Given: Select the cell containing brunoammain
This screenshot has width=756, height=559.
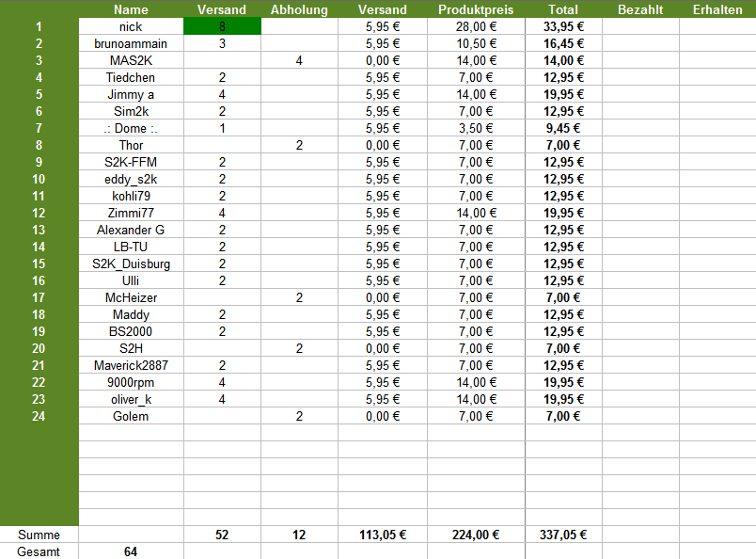Looking at the screenshot, I should pyautogui.click(x=131, y=43).
